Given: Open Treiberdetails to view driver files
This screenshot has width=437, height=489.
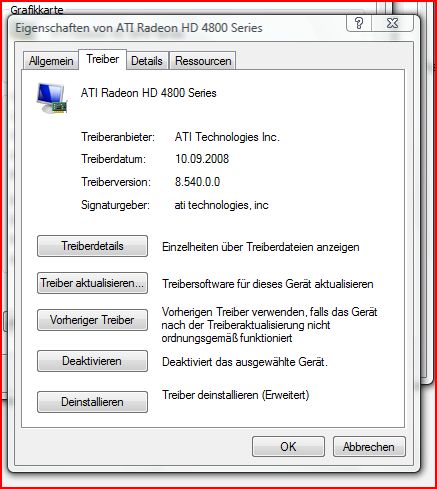Looking at the screenshot, I should pyautogui.click(x=92, y=246).
